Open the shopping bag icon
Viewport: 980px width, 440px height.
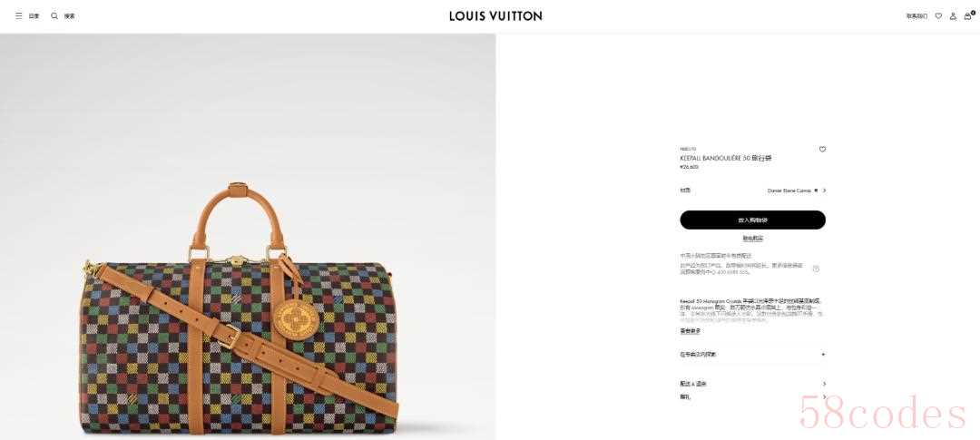pos(968,15)
